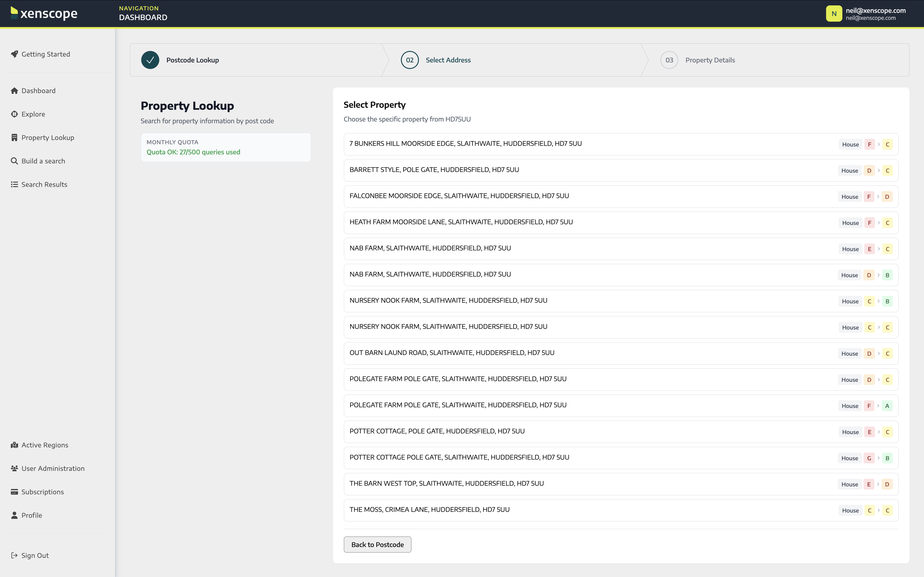Open the Profile menu item
The image size is (924, 577).
click(32, 515)
